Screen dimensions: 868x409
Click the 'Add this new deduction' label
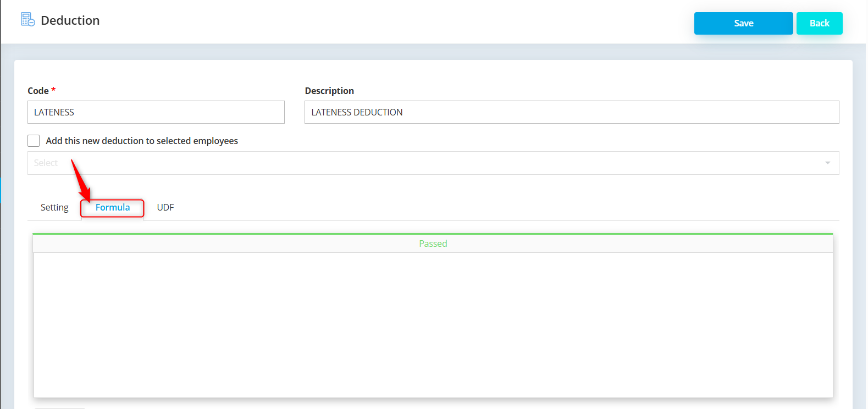[x=142, y=141]
